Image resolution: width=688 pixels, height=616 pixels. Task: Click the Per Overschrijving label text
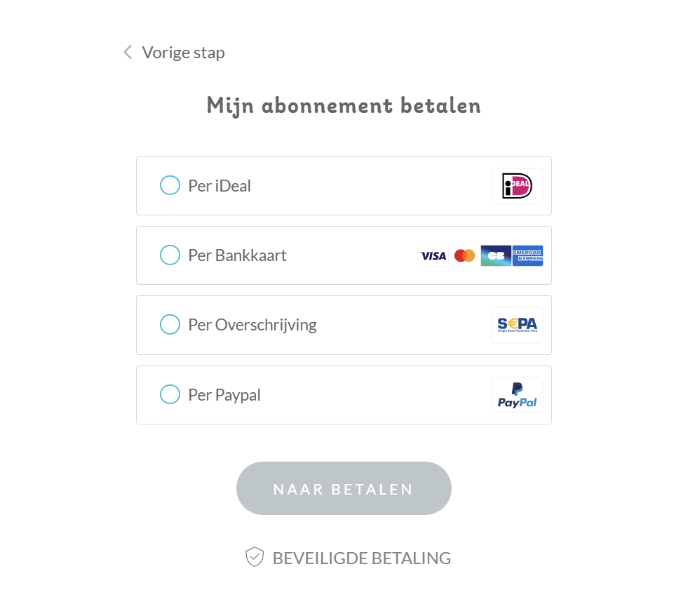pos(252,326)
